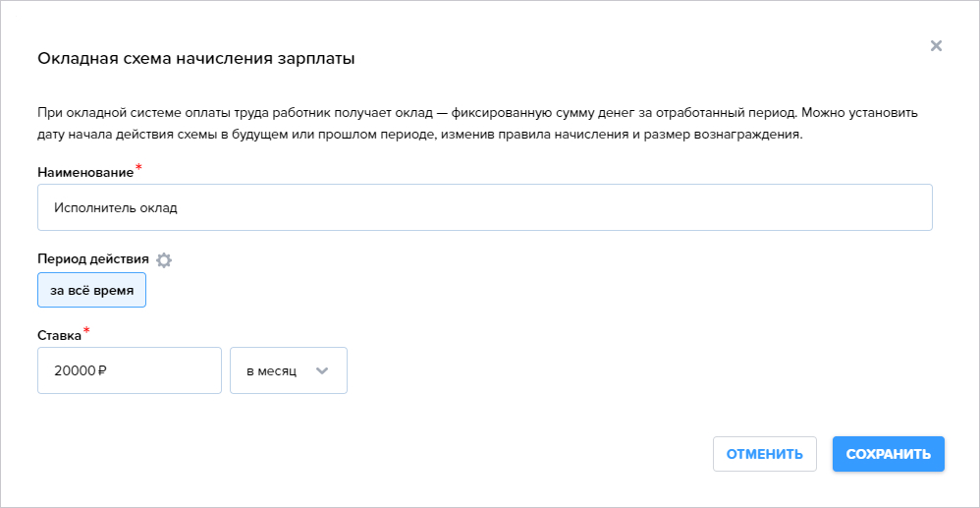Click the "Период действия" label
Screen dimensions: 980x508
click(93, 259)
